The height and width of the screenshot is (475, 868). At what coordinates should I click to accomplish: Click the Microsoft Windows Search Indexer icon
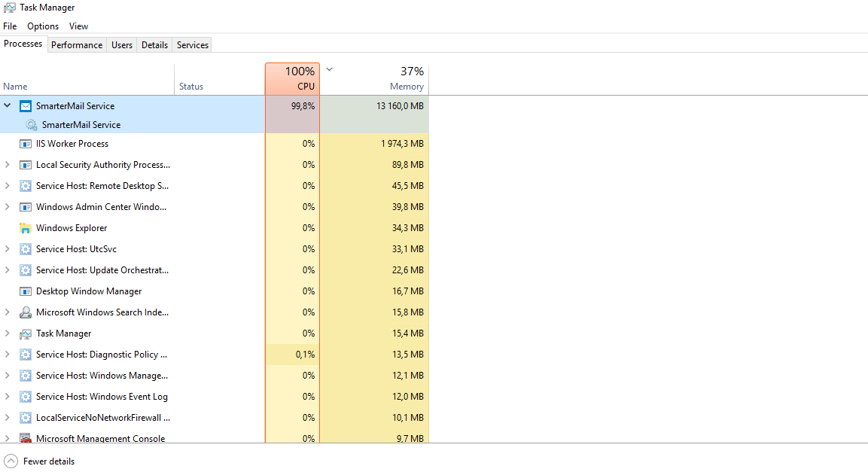click(26, 312)
